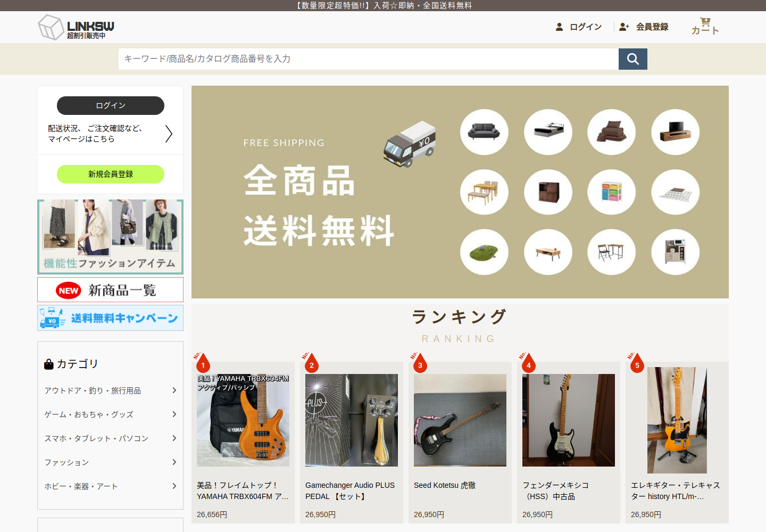
Task: Click the low coffee table circle icon
Action: coord(548,252)
